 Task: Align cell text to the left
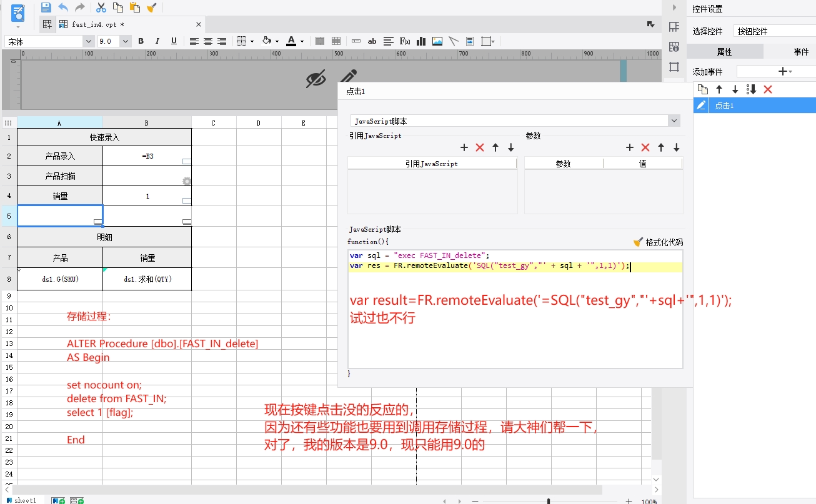(194, 41)
